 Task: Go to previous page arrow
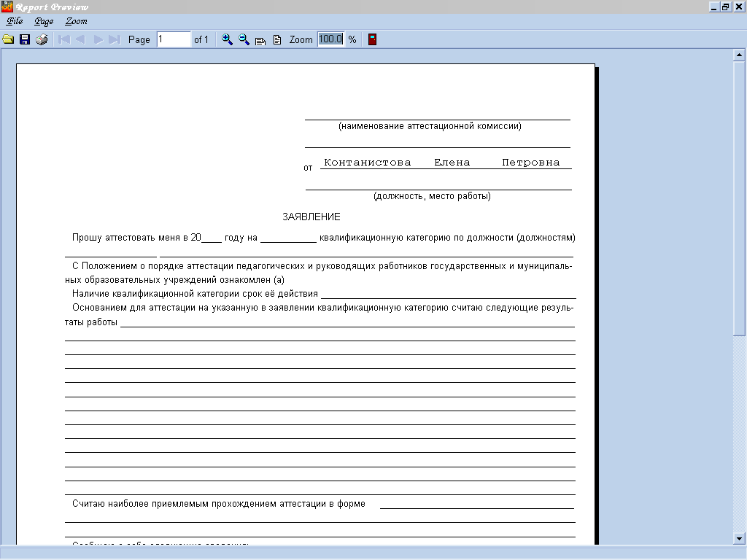click(x=80, y=39)
